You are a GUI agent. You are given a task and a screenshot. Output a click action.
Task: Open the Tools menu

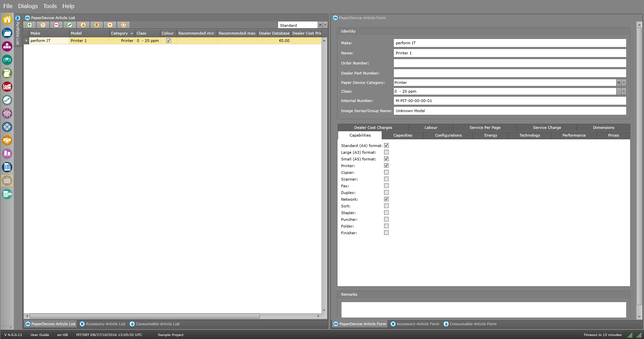[50, 6]
